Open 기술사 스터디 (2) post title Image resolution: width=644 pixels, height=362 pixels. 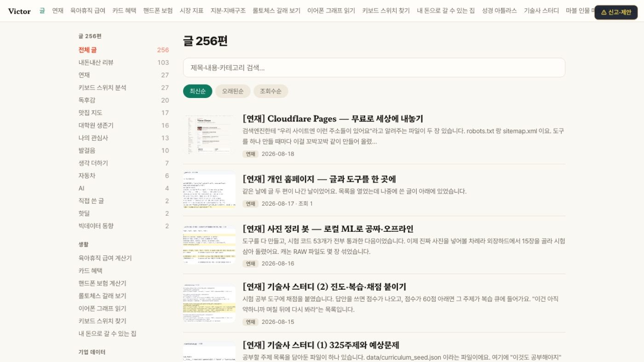tap(324, 287)
